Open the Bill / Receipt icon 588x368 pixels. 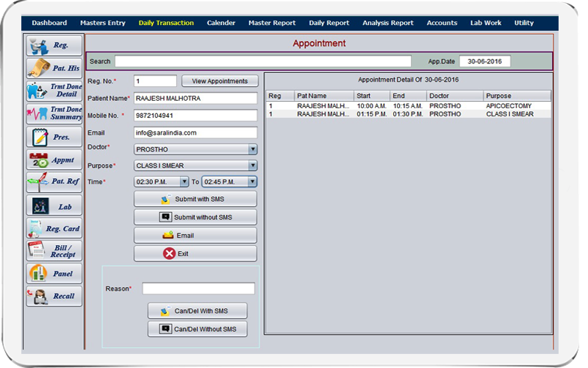click(54, 251)
